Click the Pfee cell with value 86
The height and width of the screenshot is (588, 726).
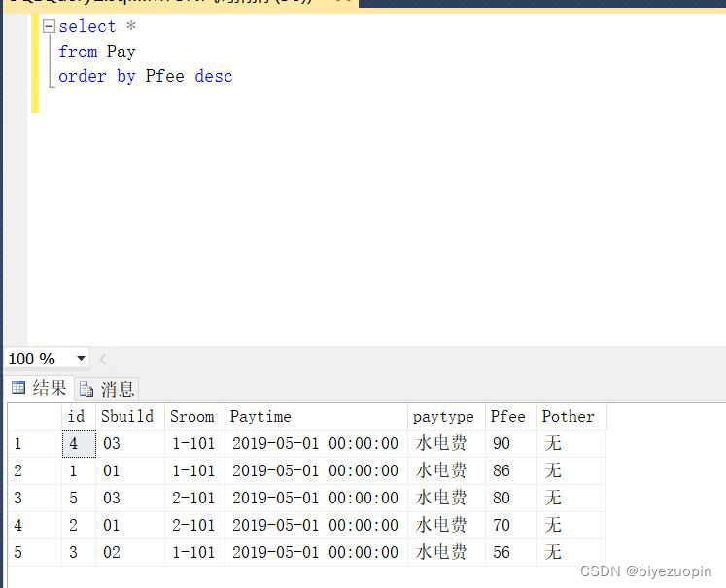click(511, 470)
